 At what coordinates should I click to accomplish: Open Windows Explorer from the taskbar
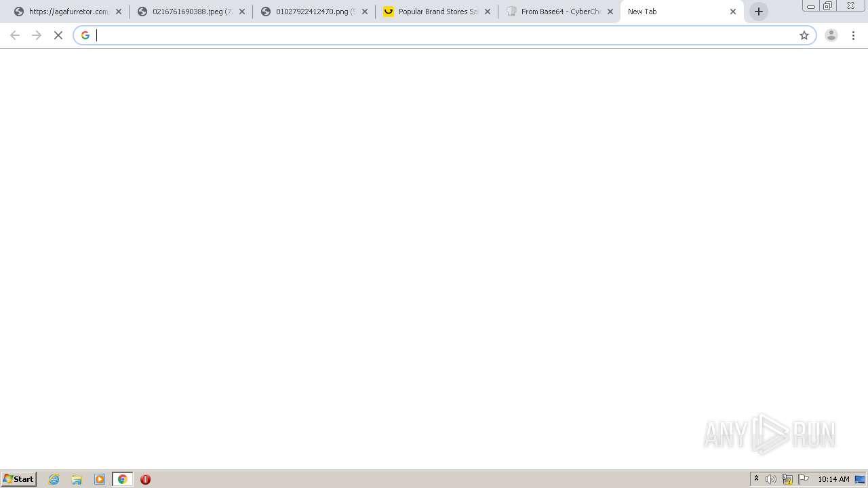(77, 479)
